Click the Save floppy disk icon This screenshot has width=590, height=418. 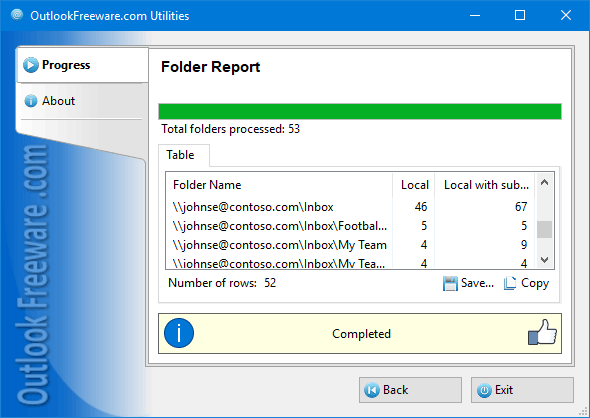point(450,284)
